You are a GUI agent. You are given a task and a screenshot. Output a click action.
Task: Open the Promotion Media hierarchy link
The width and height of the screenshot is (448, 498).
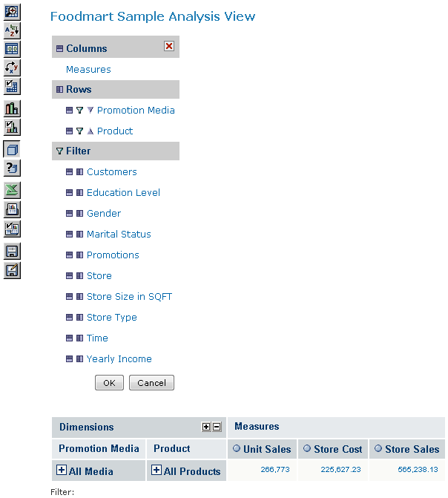pos(136,110)
